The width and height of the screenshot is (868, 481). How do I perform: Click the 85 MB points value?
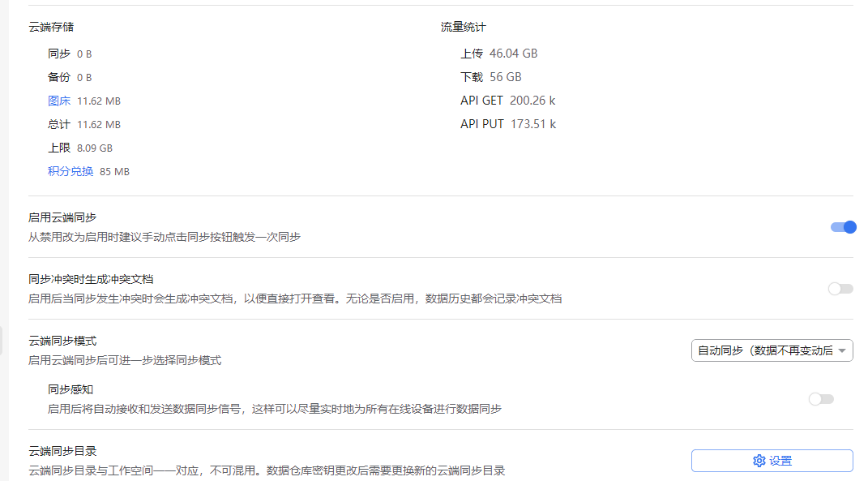tap(114, 172)
